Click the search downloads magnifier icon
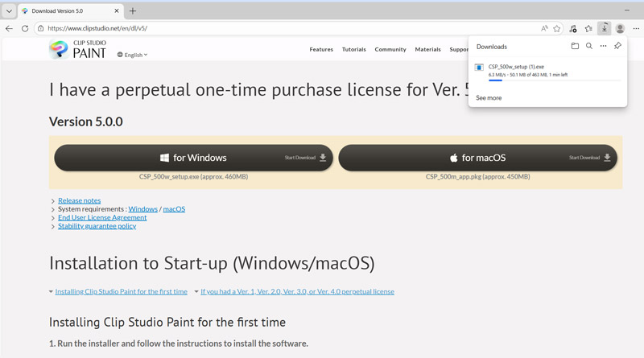644x358 pixels. point(589,47)
